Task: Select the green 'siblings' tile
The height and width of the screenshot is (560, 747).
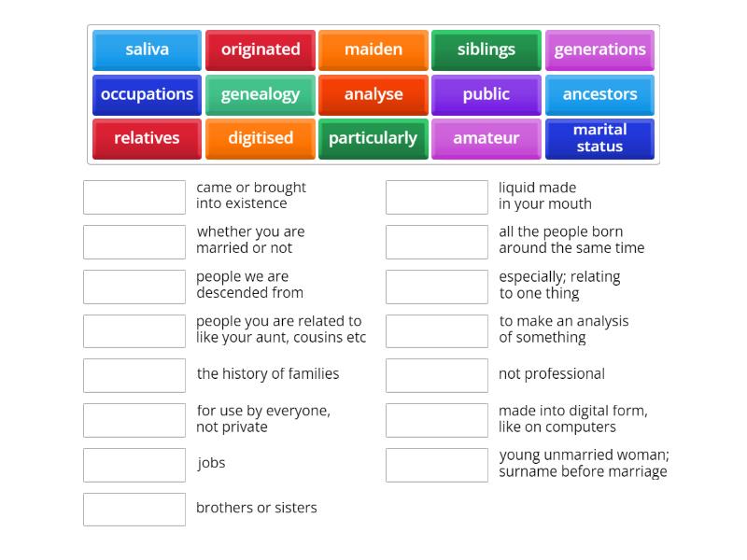Action: (x=486, y=50)
